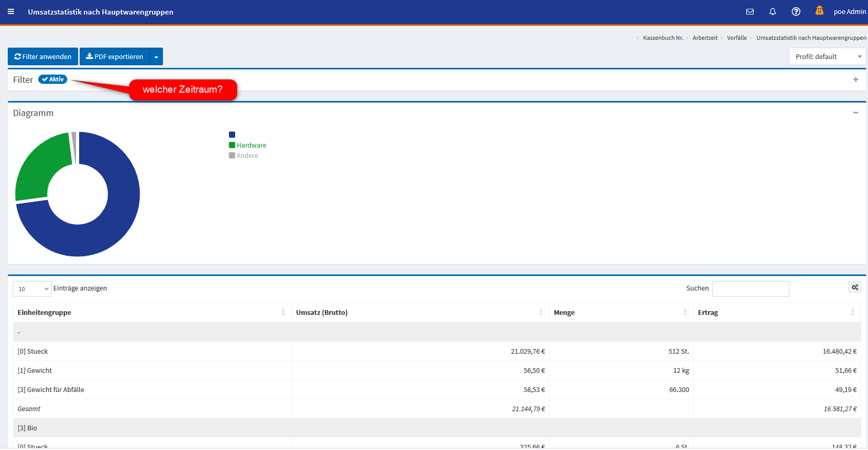Click the user avatar icon
The height and width of the screenshot is (450, 868).
819,11
